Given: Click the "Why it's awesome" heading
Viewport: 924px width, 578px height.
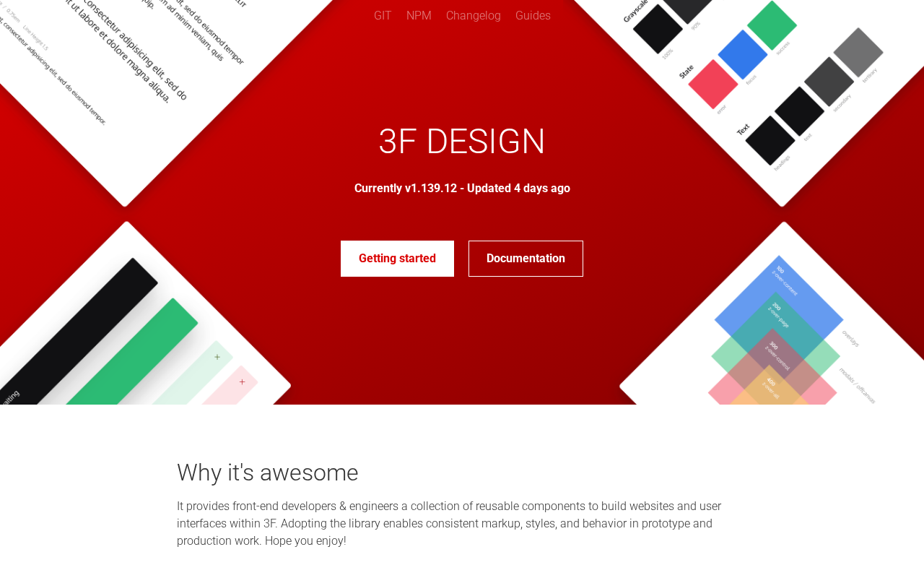Looking at the screenshot, I should tap(268, 473).
